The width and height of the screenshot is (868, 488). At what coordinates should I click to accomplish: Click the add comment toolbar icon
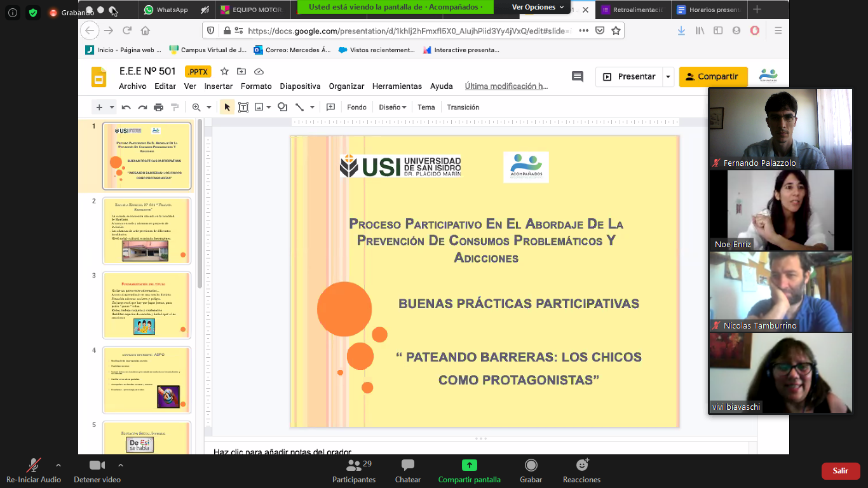[330, 107]
